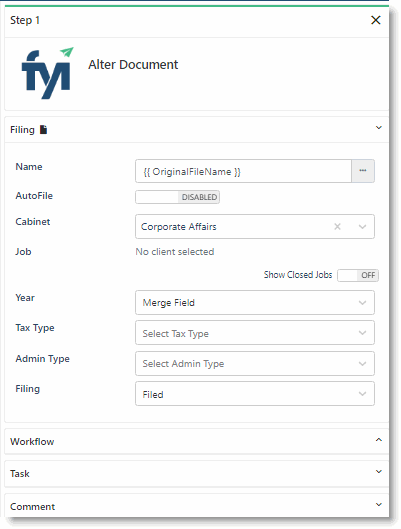This screenshot has width=401, height=529.
Task: Open the Select Tax Type dropdown
Action: [x=255, y=333]
